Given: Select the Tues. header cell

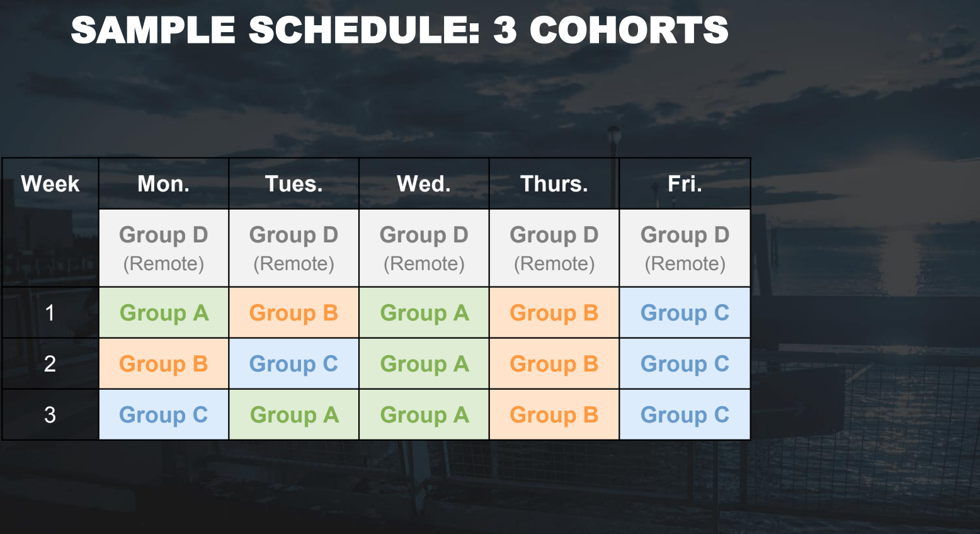Looking at the screenshot, I should coord(294,184).
